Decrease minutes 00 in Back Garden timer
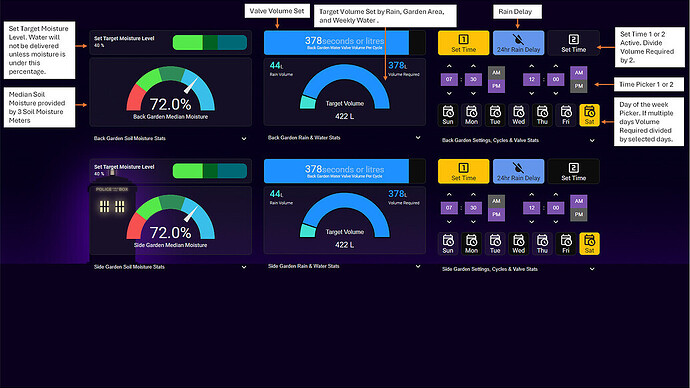The width and height of the screenshot is (690, 388). (x=556, y=93)
